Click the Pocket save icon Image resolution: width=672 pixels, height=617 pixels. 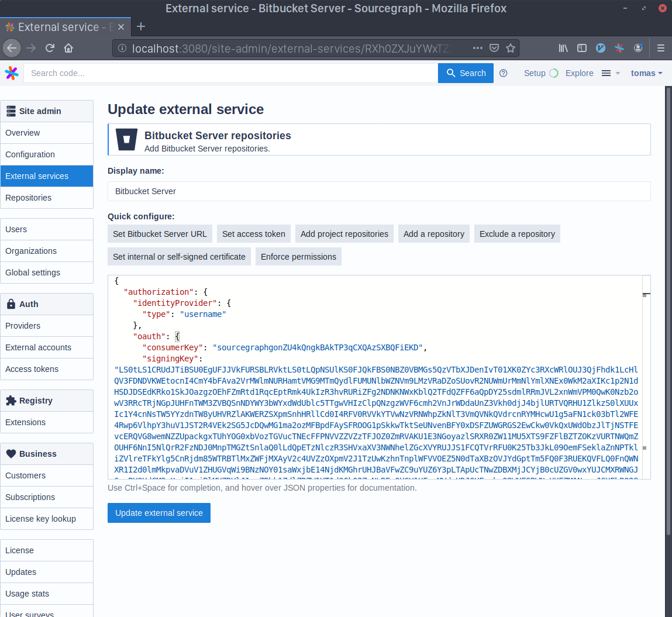494,48
